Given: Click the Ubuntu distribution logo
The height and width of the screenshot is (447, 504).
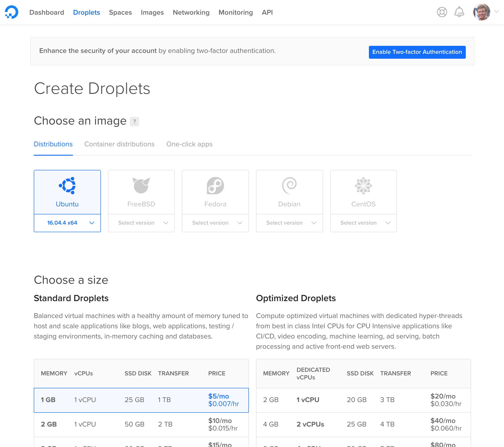Looking at the screenshot, I should [67, 186].
